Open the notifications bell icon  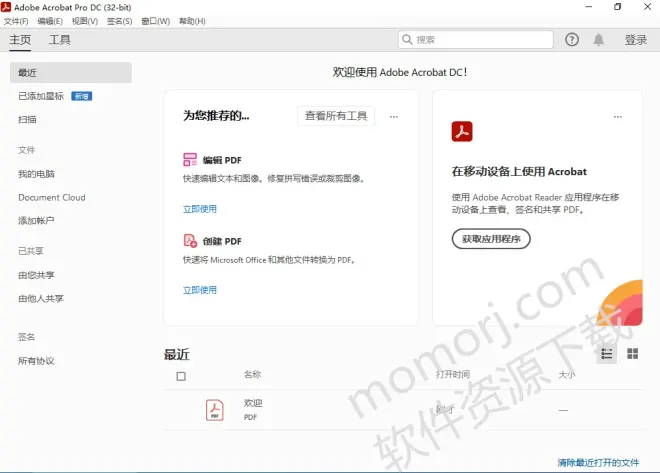point(598,40)
